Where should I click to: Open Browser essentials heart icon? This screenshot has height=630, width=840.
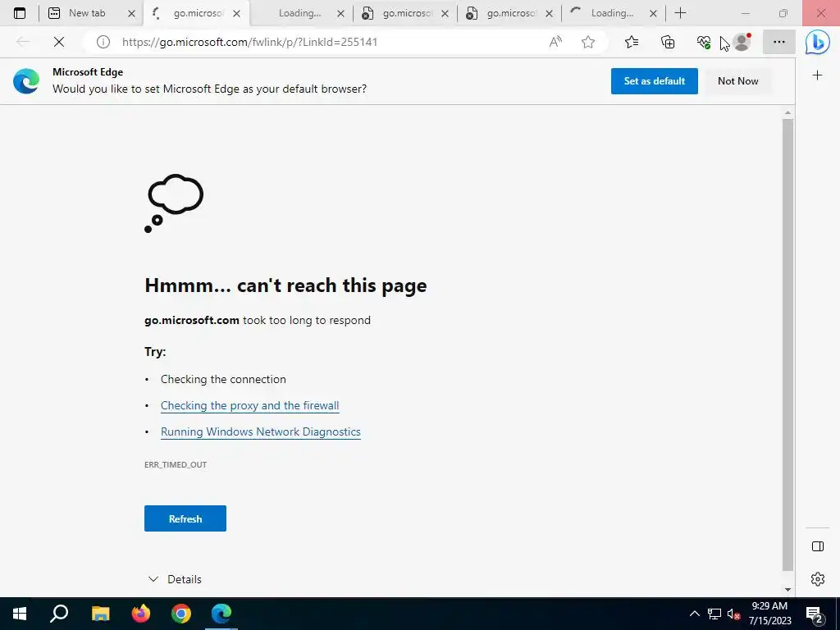pyautogui.click(x=703, y=42)
